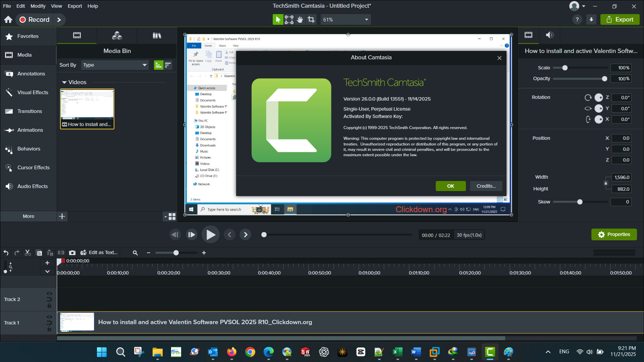Lock Track 1 with the padlock toggle

click(49, 329)
